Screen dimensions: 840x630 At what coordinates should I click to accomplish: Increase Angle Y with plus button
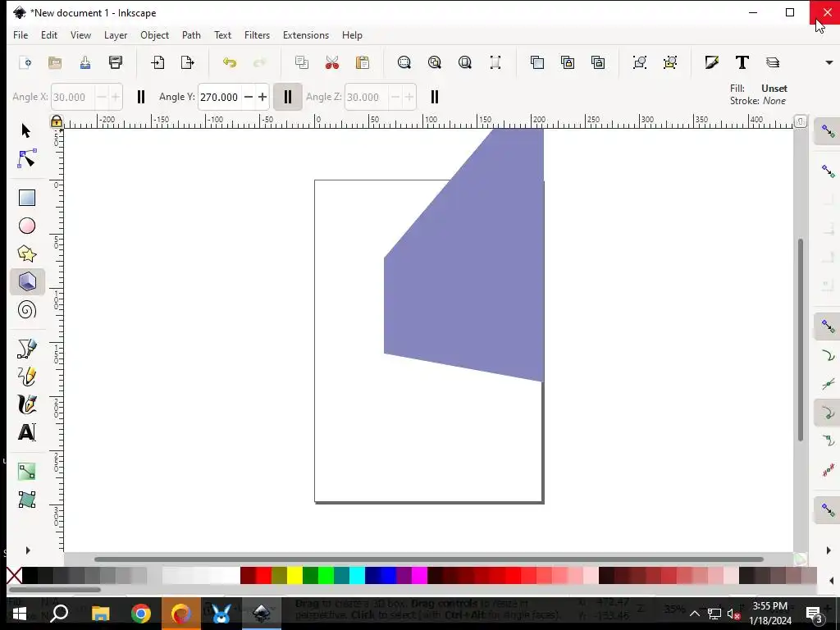[x=262, y=97]
